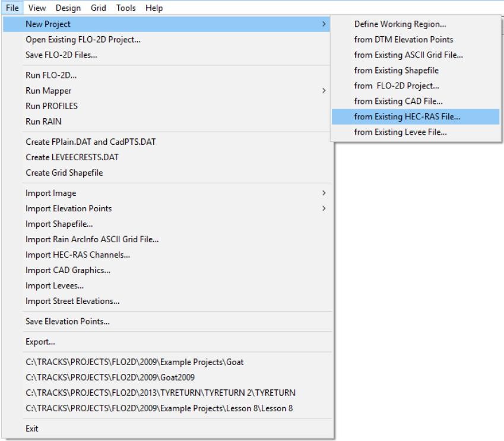Expand the Run Mapper submenu arrow

coord(324,91)
